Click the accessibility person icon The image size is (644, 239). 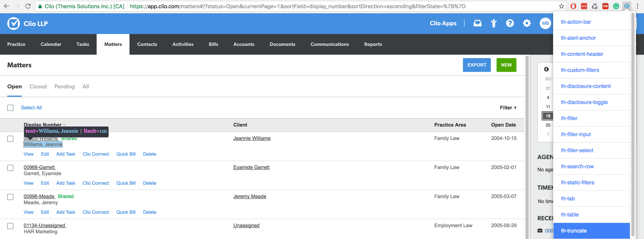[x=494, y=23]
